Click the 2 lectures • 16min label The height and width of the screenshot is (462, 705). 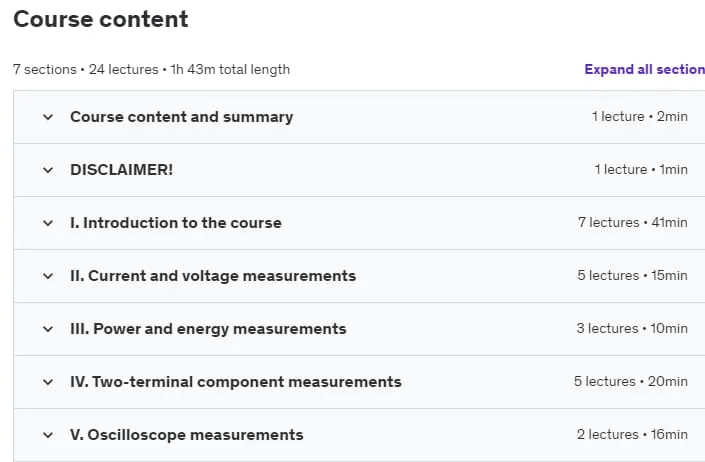pyautogui.click(x=632, y=435)
